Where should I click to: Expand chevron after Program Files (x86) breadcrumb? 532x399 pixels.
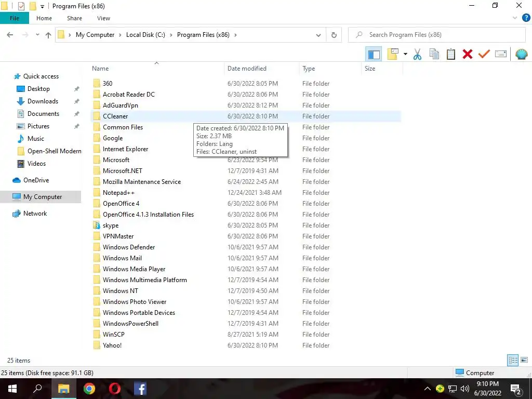tap(235, 35)
